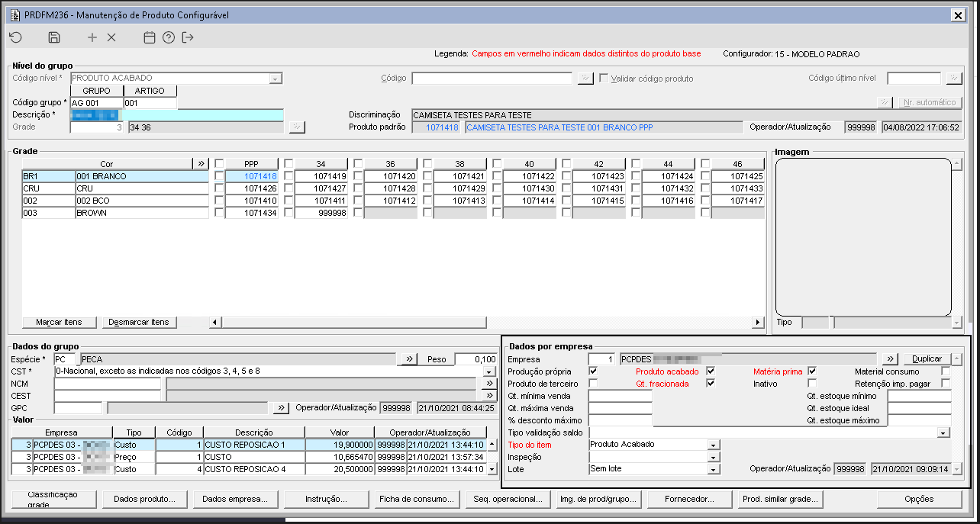Toggle Matéria prima checkbox
This screenshot has height=524, width=980.
pos(812,371)
